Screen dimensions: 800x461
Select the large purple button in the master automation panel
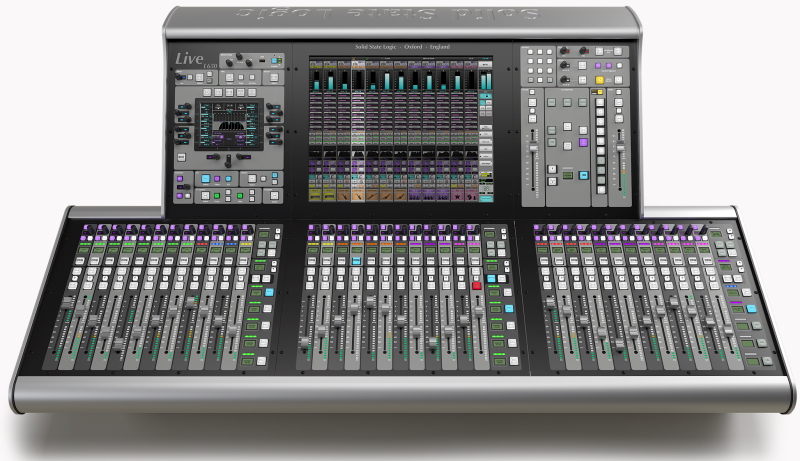[583, 142]
